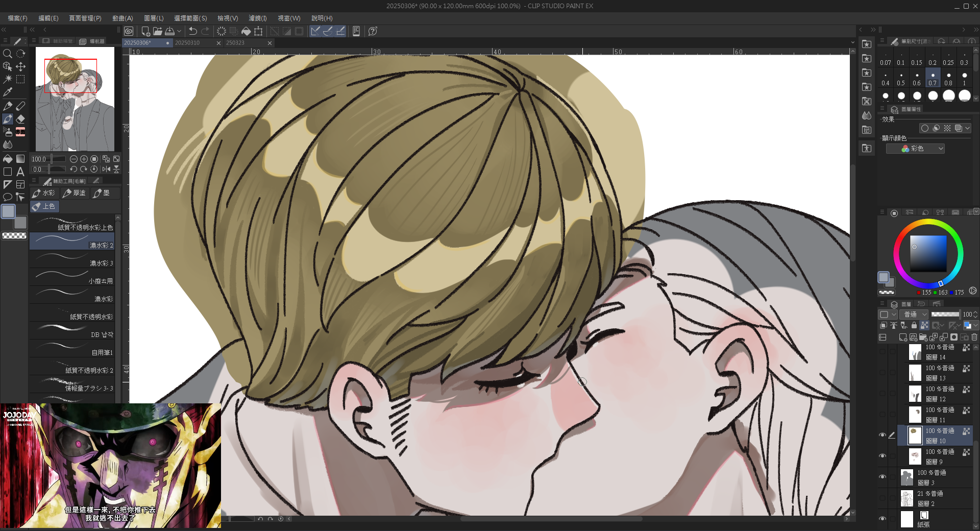Select the Zoom magnifier tool

[x=8, y=54]
